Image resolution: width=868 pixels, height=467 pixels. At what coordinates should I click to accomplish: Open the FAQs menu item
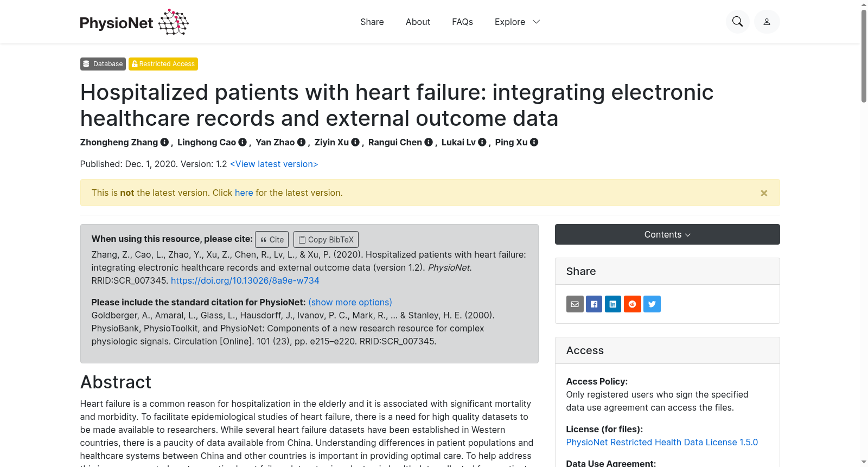click(x=462, y=22)
